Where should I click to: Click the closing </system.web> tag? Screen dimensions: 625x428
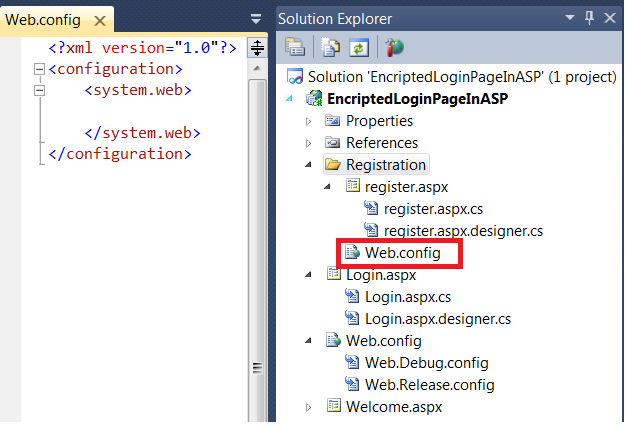pyautogui.click(x=142, y=133)
